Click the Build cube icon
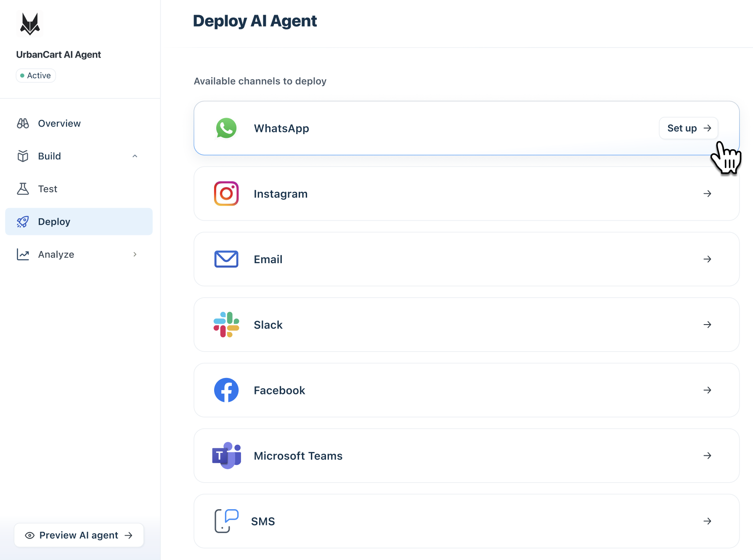The image size is (753, 560). pyautogui.click(x=23, y=156)
